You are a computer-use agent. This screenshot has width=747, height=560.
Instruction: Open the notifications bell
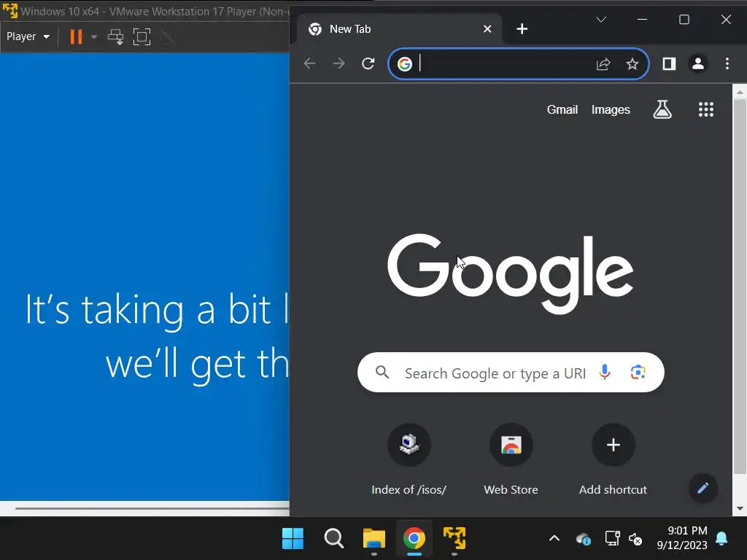pos(721,539)
